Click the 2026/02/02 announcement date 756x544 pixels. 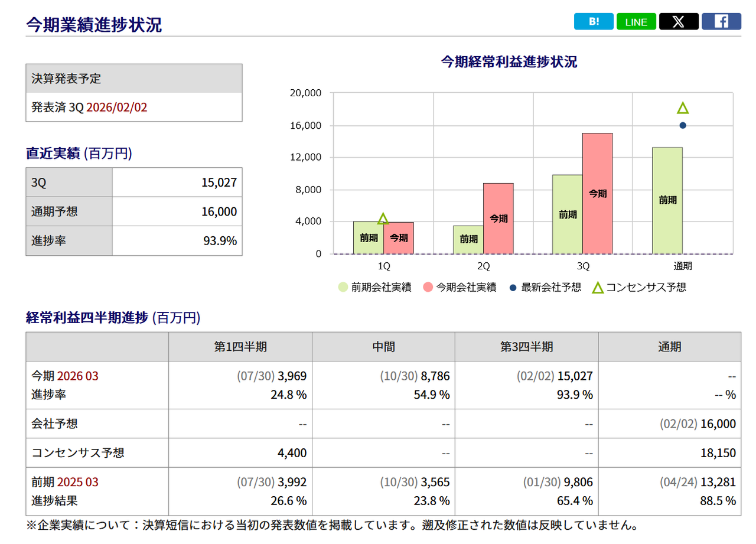[116, 108]
